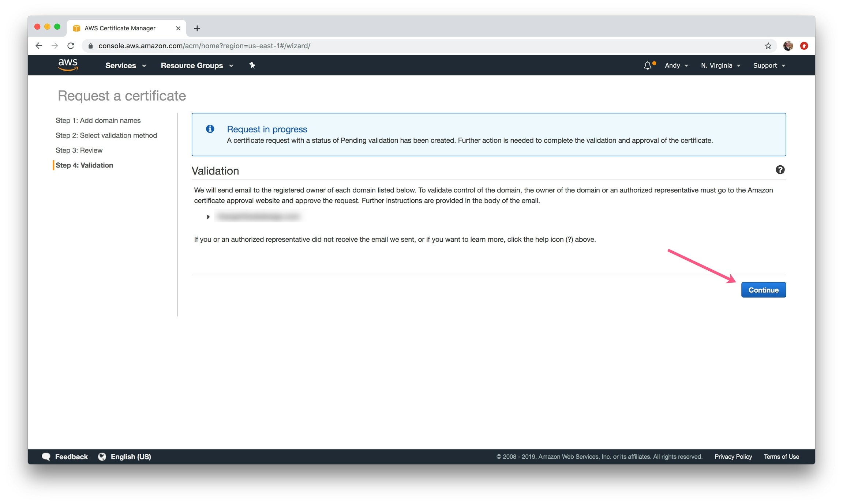Open the N. Virginia region dropdown
The image size is (843, 504).
(x=720, y=65)
